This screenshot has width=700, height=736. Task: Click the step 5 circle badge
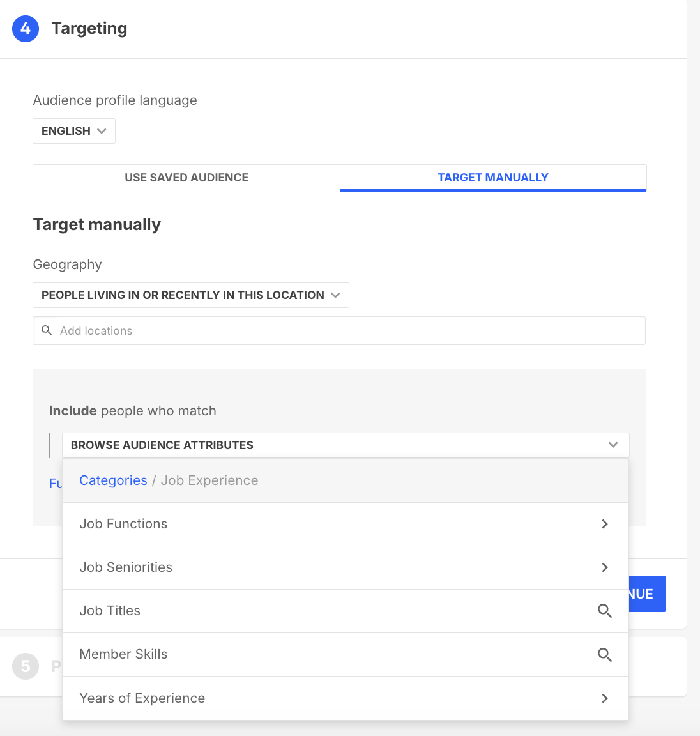26,666
